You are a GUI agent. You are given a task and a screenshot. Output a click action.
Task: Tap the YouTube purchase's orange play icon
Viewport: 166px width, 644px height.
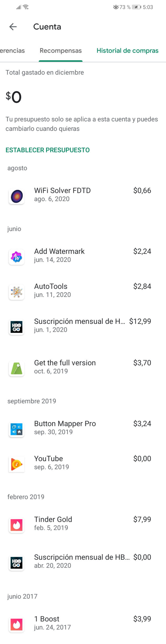coord(17,464)
